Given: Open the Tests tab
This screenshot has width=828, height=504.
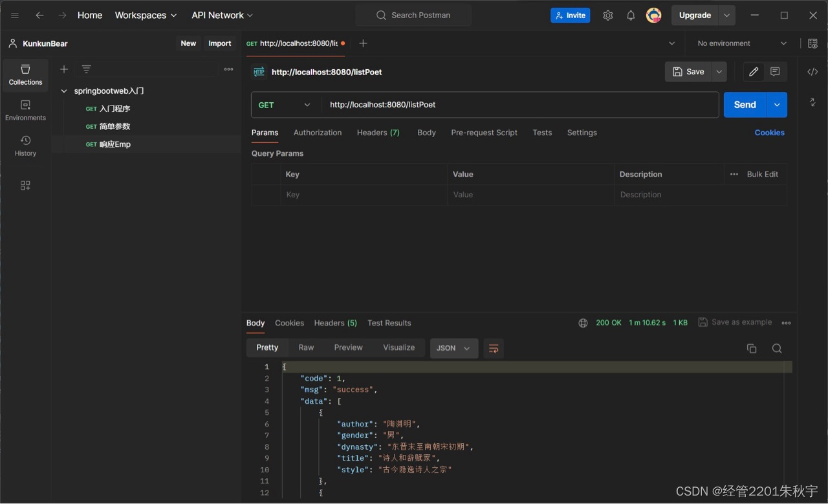Looking at the screenshot, I should 542,133.
